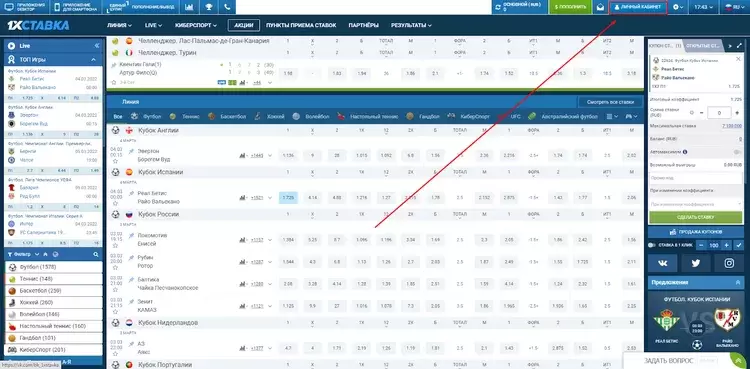Image resolution: width=750 pixels, height=369 pixels.
Task: Open ПРОДАЖА КУПОНОВ
Action: (x=695, y=232)
